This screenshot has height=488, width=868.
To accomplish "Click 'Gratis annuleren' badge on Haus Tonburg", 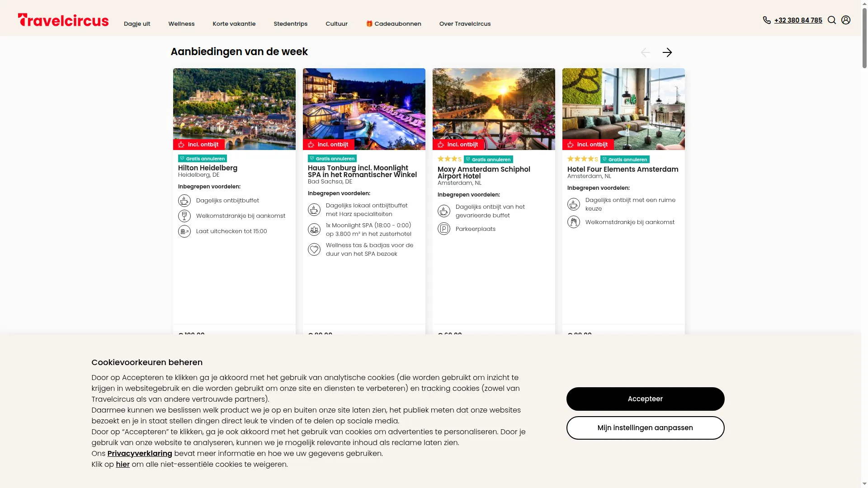I will coord(332,159).
